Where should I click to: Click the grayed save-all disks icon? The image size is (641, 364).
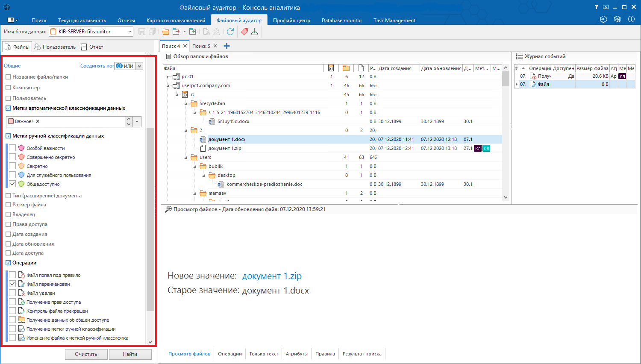click(x=152, y=32)
